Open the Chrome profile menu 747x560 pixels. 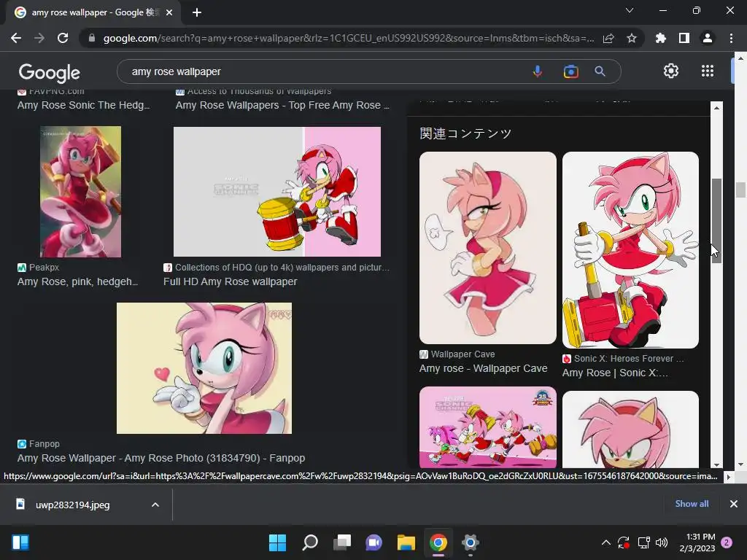pos(708,38)
